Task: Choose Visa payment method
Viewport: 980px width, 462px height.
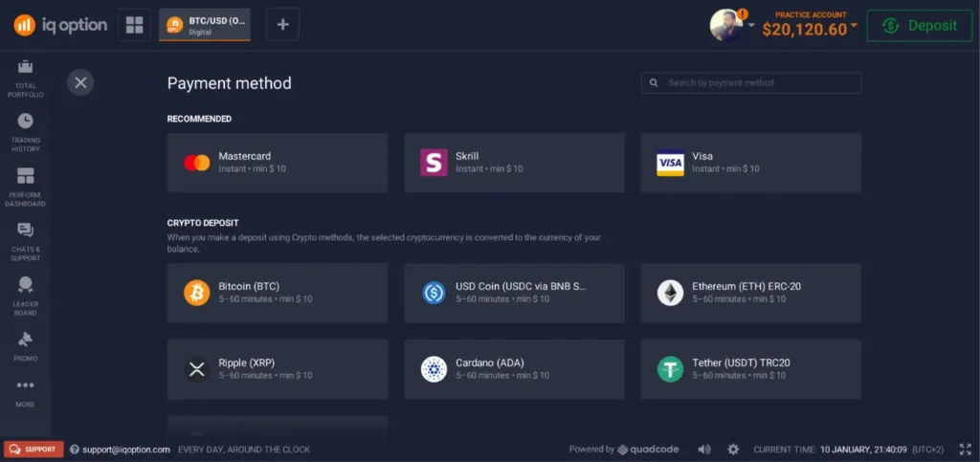Action: (751, 163)
